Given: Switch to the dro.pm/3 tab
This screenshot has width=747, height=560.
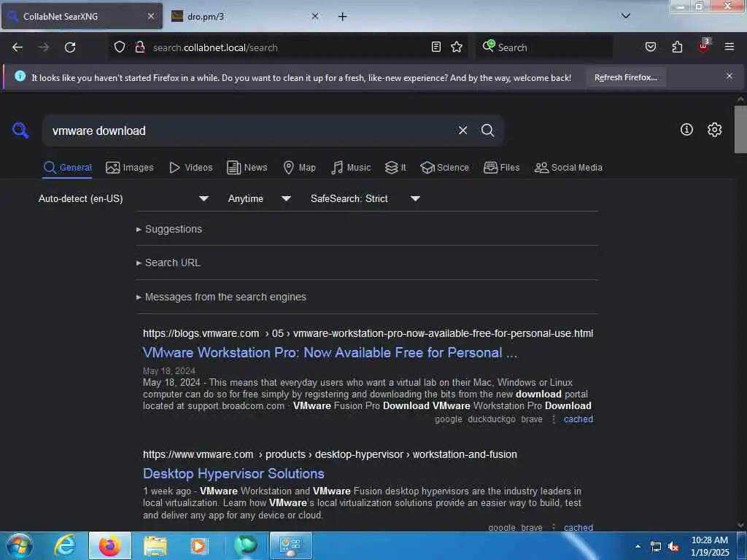Looking at the screenshot, I should tap(245, 16).
